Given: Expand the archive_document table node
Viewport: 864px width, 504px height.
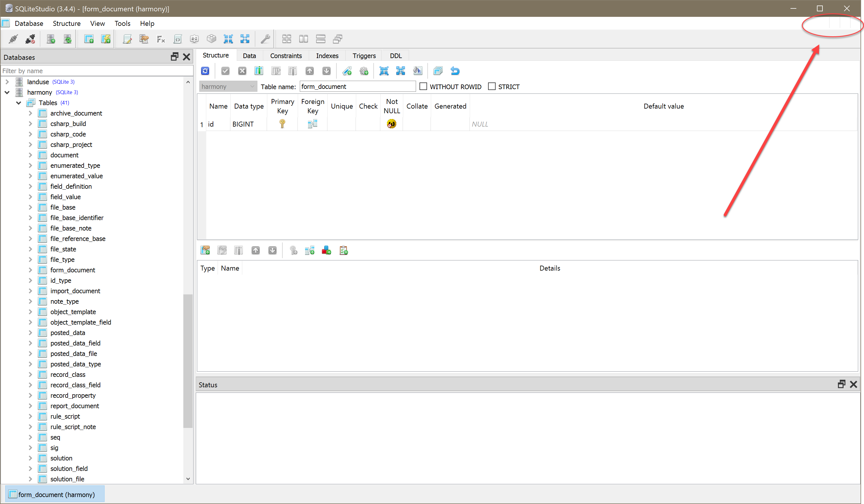Looking at the screenshot, I should 30,113.
